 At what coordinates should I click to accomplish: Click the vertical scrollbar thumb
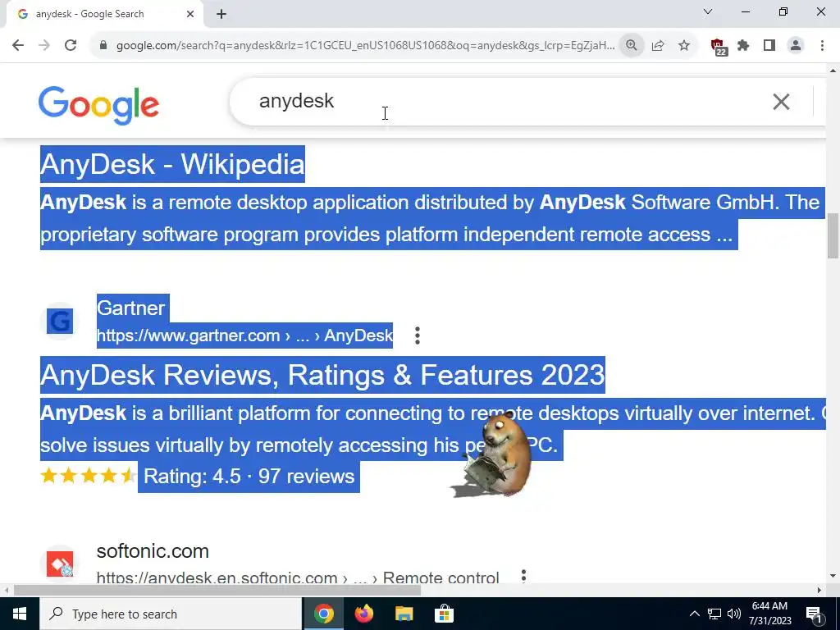(x=833, y=235)
